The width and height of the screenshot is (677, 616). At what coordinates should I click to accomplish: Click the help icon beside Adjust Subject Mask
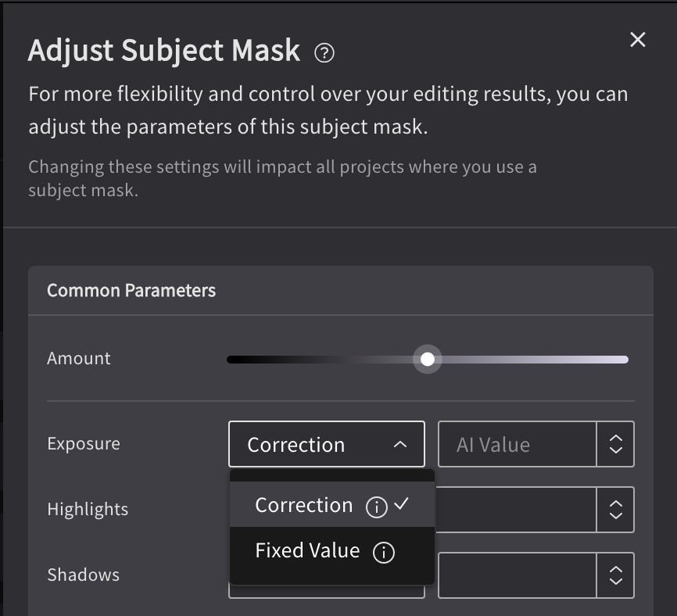coord(324,53)
